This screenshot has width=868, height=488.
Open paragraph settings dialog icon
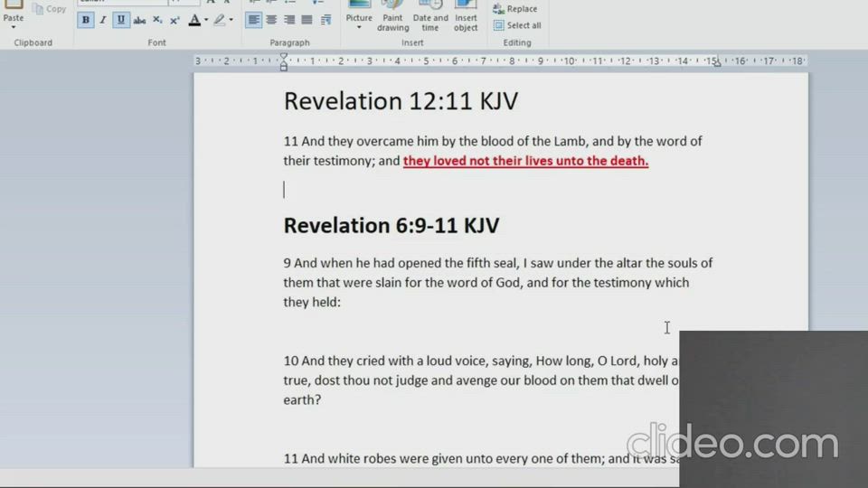[325, 20]
